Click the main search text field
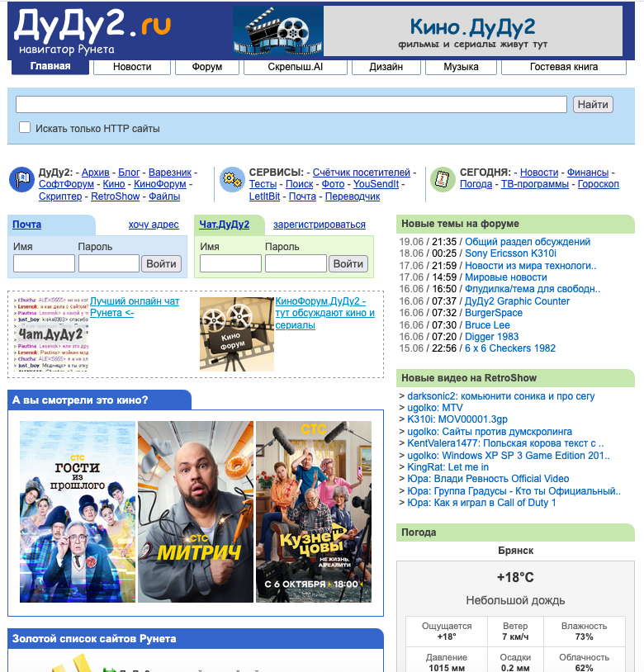The height and width of the screenshot is (672, 644). (291, 104)
